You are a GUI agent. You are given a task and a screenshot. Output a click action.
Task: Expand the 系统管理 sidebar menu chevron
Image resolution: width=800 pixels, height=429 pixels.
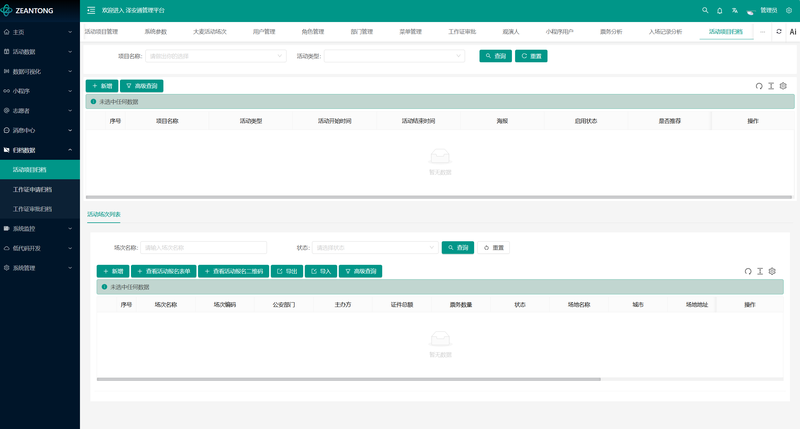tap(70, 268)
